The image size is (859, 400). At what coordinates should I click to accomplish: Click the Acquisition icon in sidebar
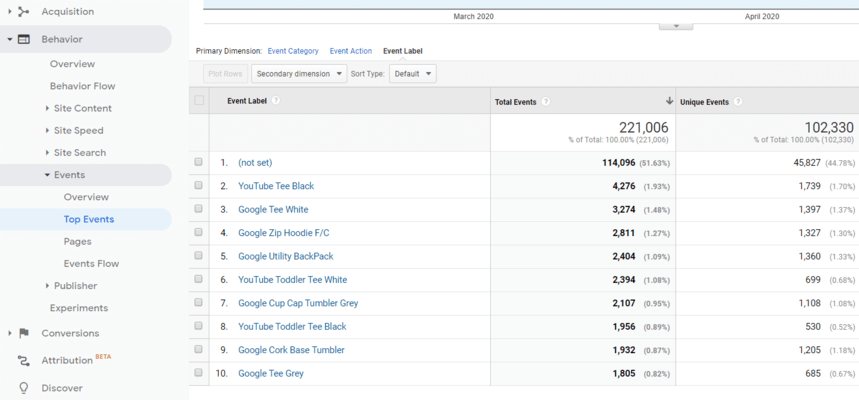coord(23,11)
